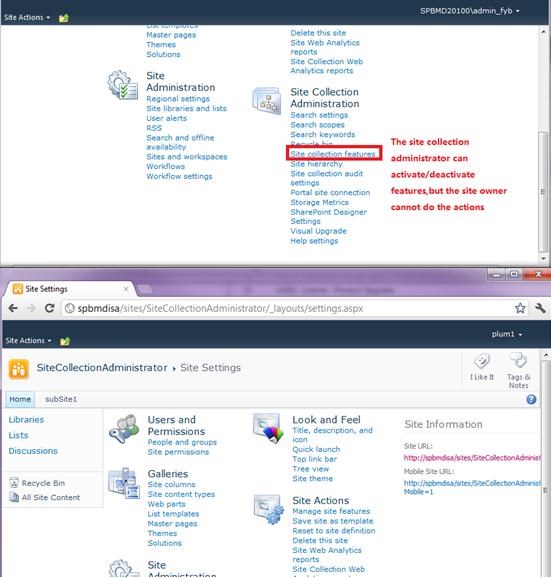Open Quick launch settings link
The height and width of the screenshot is (578, 551).
pos(316,449)
